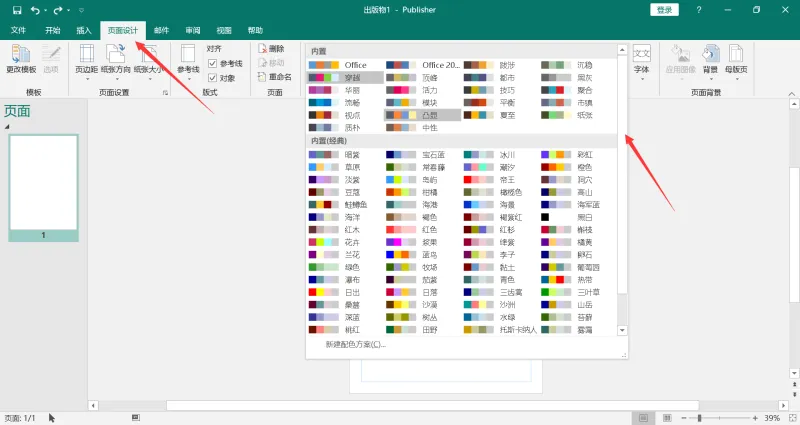The height and width of the screenshot is (425, 800).
Task: Click 新建配色方案(C)... create new scheme
Action: [x=356, y=344]
